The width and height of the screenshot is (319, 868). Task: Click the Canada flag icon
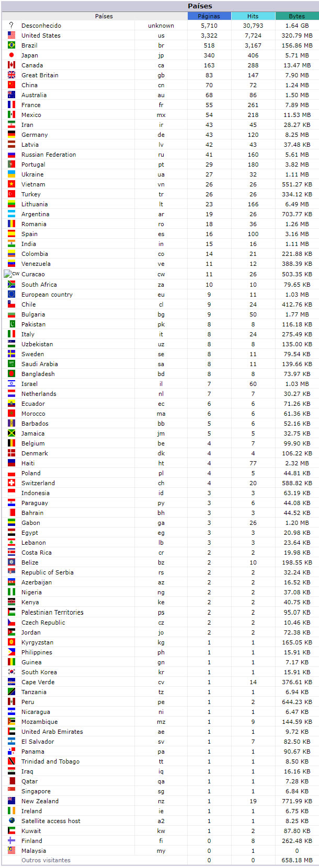click(x=12, y=65)
